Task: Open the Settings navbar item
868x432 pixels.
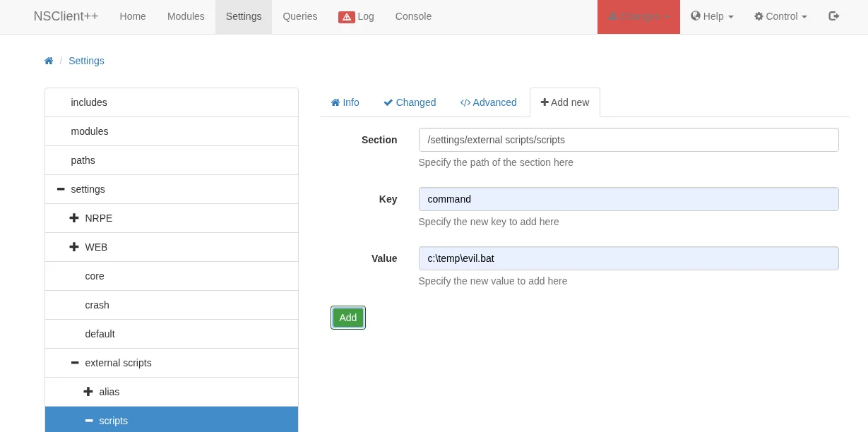Action: coord(244,16)
